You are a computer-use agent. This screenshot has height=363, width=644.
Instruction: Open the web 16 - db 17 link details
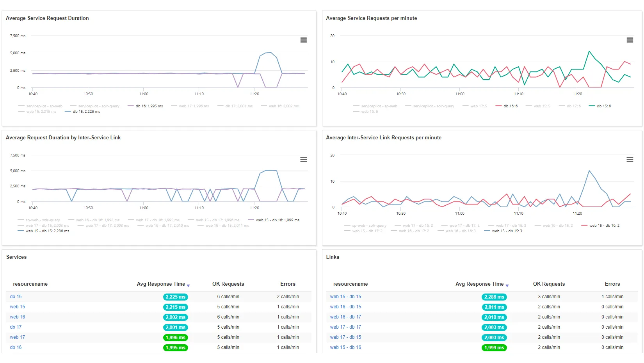pyautogui.click(x=346, y=317)
